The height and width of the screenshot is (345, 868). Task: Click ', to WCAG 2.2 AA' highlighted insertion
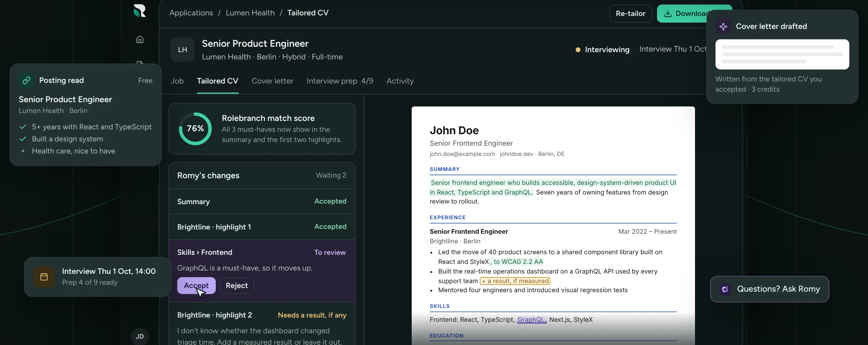click(x=517, y=262)
